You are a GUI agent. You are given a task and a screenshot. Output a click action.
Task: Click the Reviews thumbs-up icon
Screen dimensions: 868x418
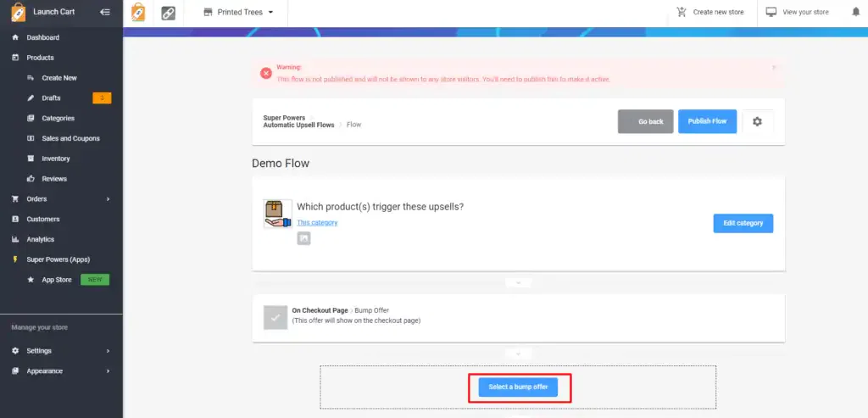point(31,179)
